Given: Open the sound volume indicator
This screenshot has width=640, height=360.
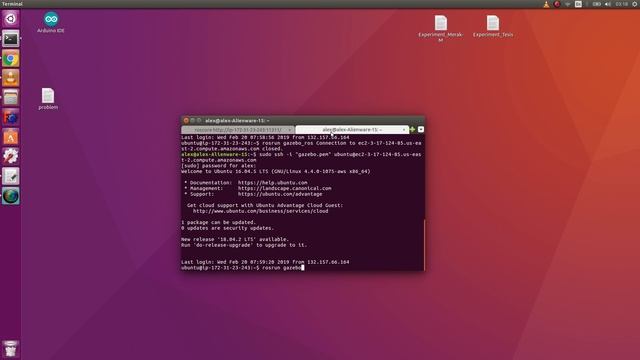Looking at the screenshot, I should pos(608,4).
